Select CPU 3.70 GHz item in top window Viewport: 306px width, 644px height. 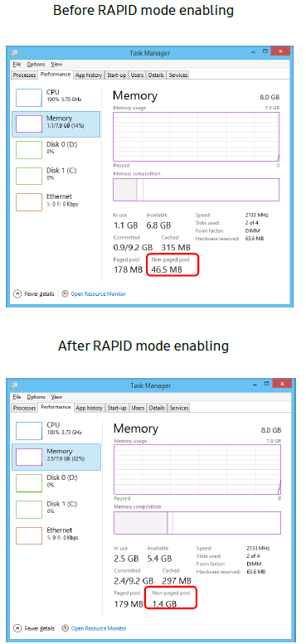[56, 98]
